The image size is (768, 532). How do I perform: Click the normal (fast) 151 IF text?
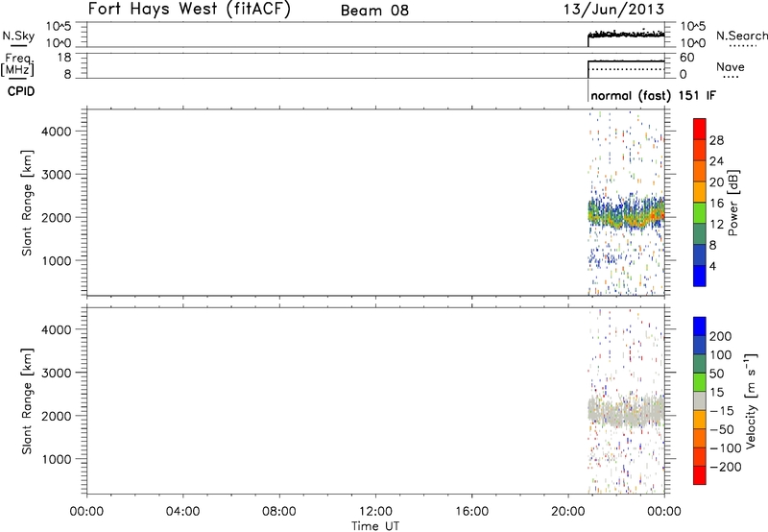coord(654,95)
